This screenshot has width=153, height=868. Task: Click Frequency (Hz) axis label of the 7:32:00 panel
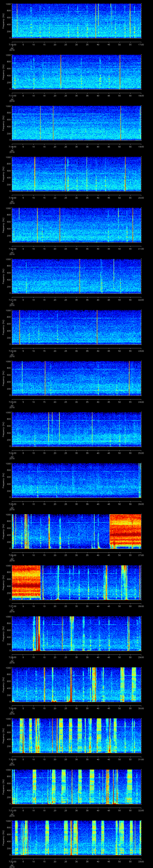coord(3,838)
